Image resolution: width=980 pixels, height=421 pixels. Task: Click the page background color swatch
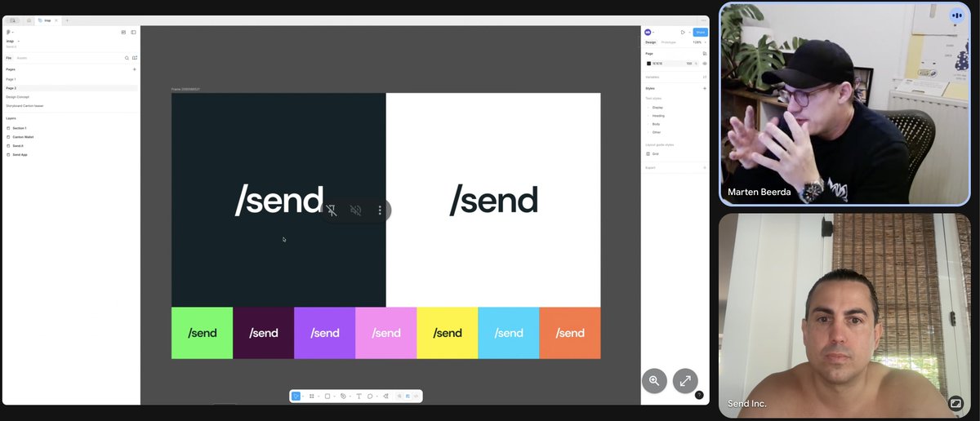click(648, 63)
